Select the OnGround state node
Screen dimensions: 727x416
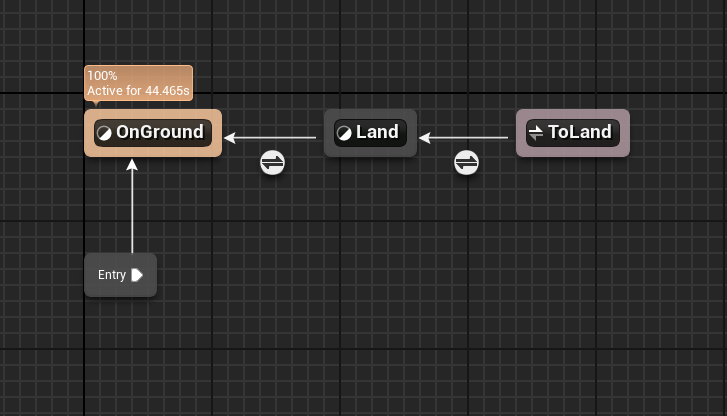153,133
